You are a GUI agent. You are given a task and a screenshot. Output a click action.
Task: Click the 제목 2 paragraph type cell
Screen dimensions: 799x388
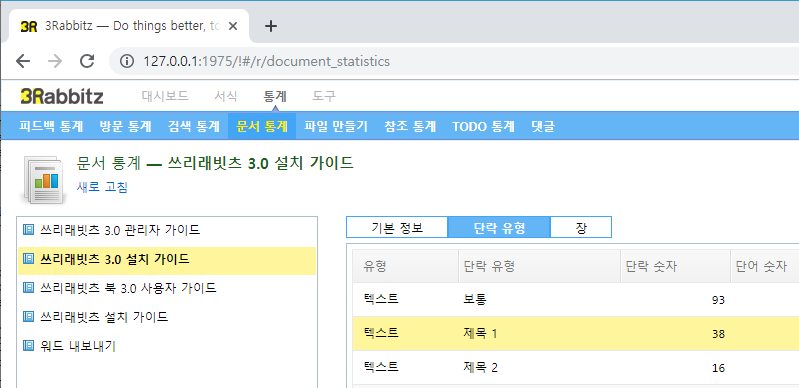(540, 367)
